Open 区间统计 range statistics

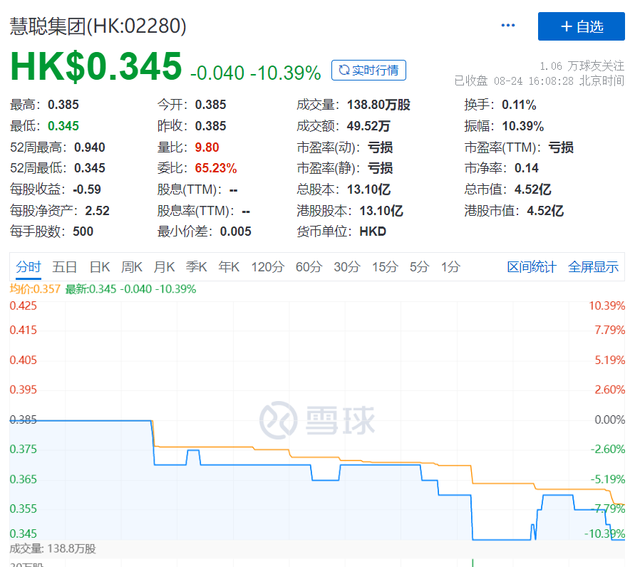(x=531, y=267)
